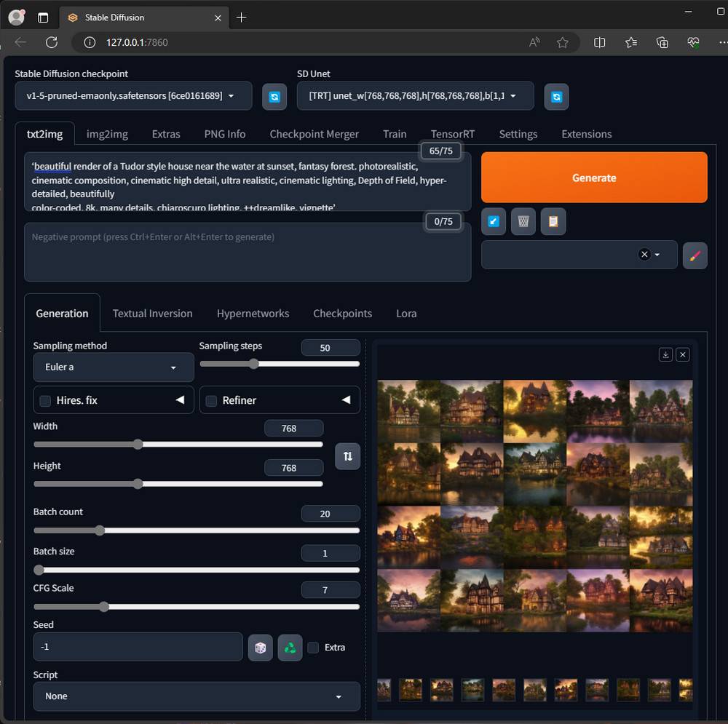Switch to the img2img tab

click(107, 134)
